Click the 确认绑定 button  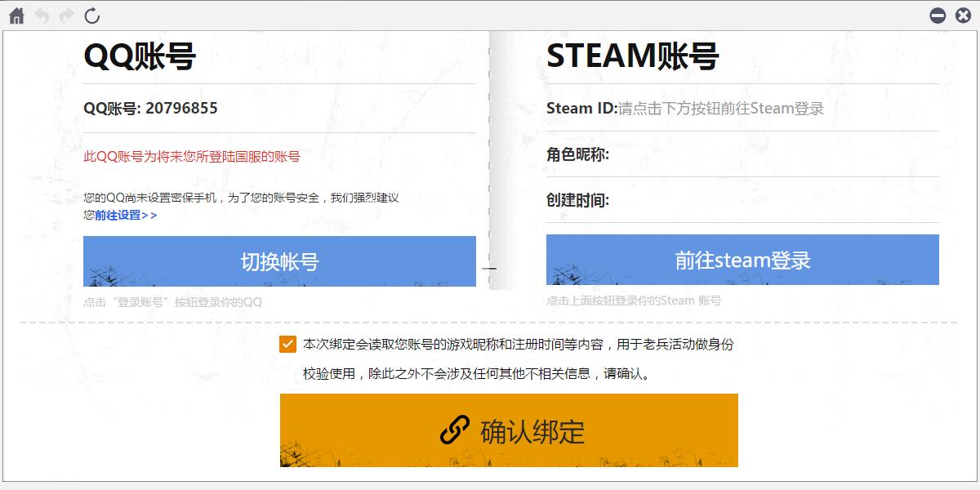click(509, 430)
